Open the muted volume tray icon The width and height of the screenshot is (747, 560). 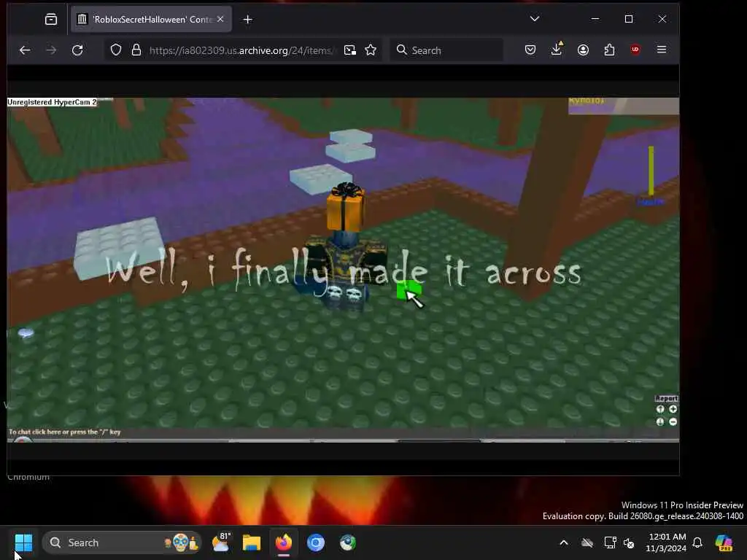pos(629,542)
